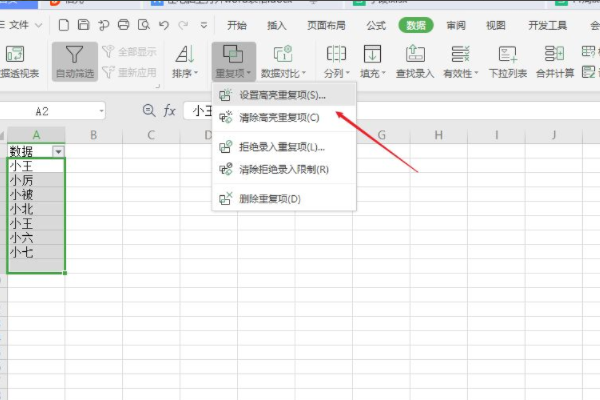Open Print Preview icon

pyautogui.click(x=143, y=25)
